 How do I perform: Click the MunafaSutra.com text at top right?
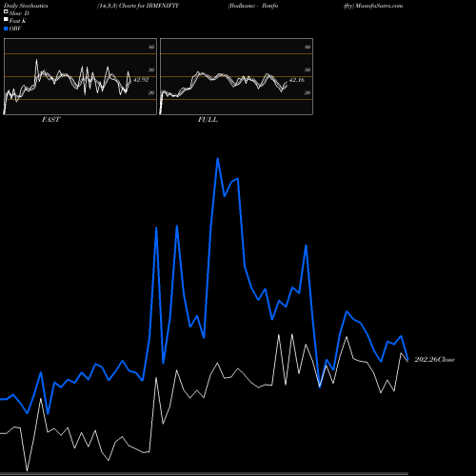point(379,6)
